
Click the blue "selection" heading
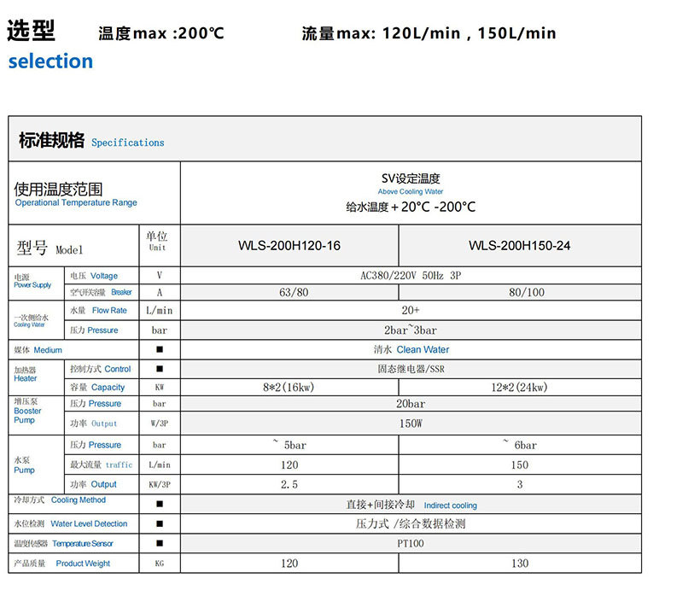pyautogui.click(x=50, y=61)
